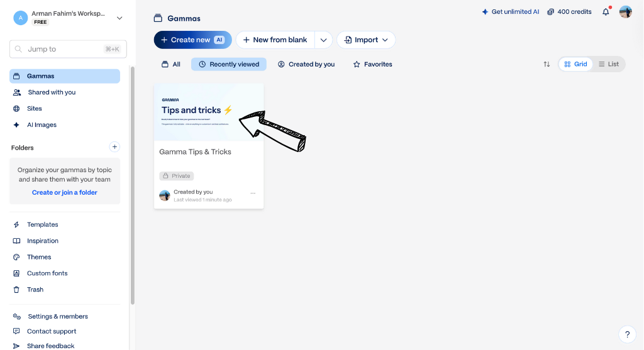Open the notifications bell
This screenshot has height=350, width=644.
(x=606, y=12)
